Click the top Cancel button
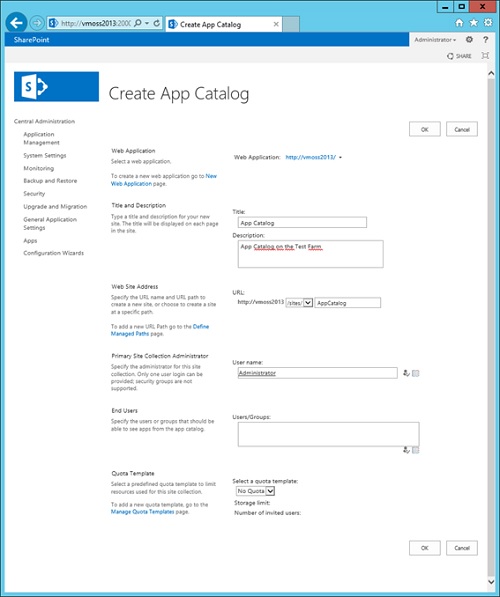500x597 pixels. click(x=462, y=129)
